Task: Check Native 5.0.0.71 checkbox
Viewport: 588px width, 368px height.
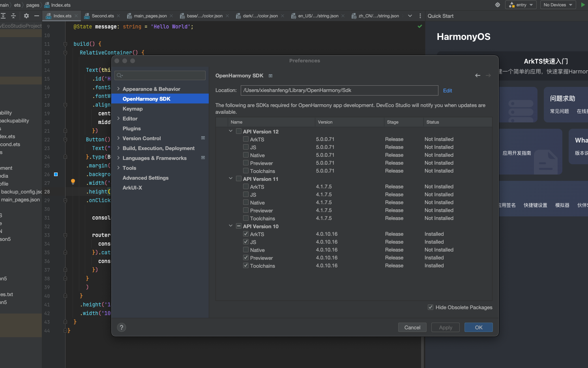Action: tap(246, 155)
